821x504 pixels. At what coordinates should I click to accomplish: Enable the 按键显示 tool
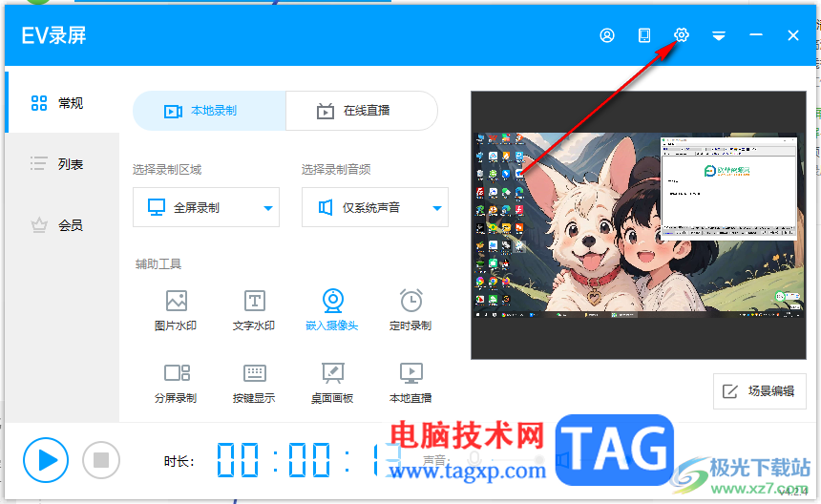tap(254, 383)
